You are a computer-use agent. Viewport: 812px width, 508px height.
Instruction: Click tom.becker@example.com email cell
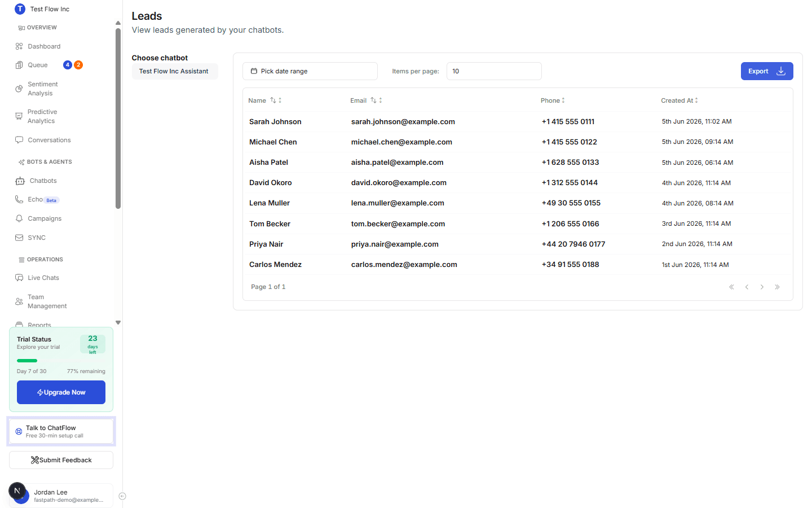pos(398,224)
